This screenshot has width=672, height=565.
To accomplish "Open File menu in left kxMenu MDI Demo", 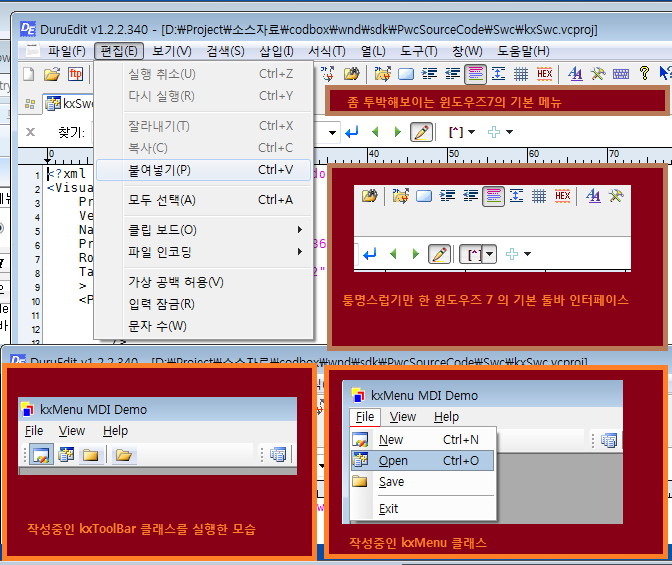I will click(34, 431).
